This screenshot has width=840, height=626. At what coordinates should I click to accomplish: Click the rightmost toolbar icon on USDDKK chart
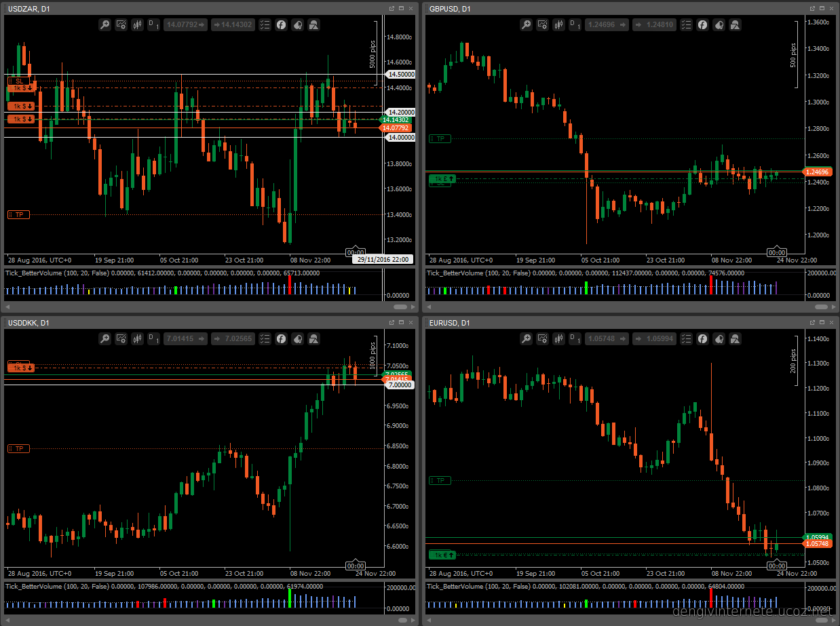313,338
